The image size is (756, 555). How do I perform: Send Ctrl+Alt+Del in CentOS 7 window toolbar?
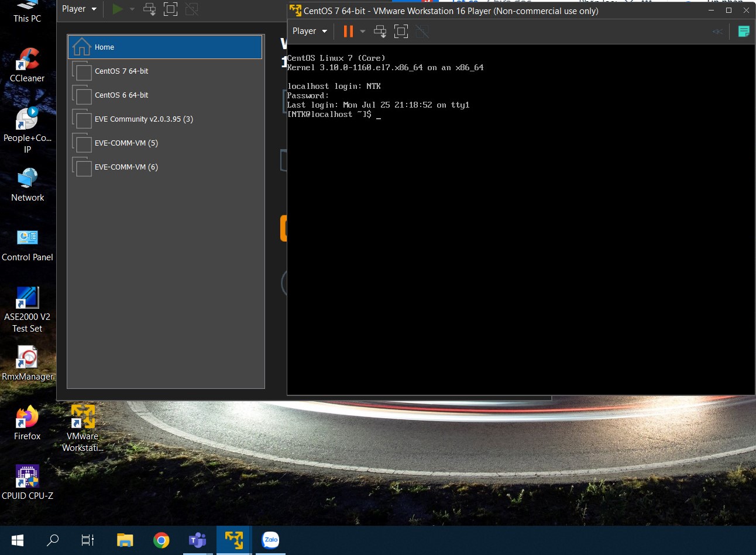380,32
